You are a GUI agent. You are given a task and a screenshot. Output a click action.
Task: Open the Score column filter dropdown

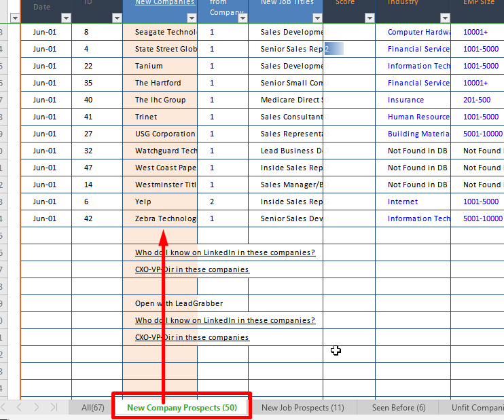pyautogui.click(x=370, y=18)
